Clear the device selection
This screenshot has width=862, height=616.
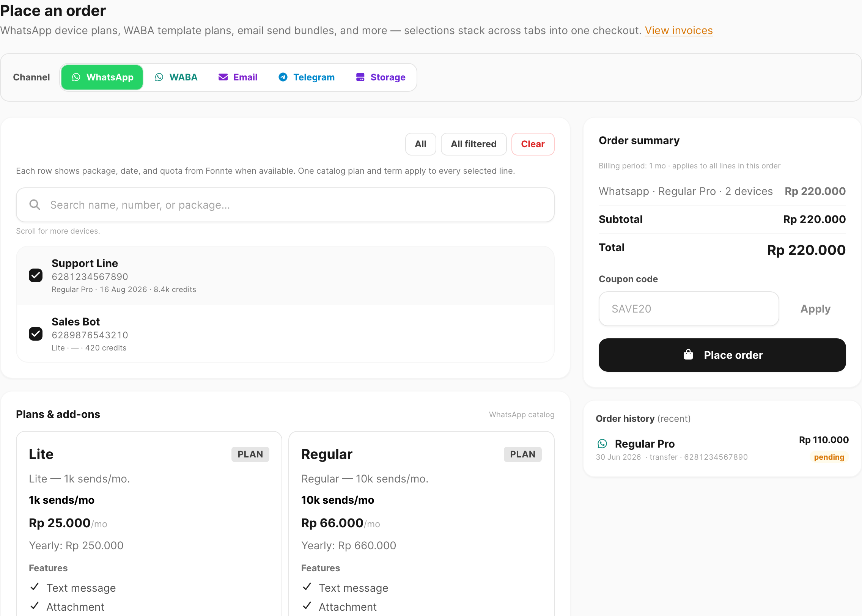click(533, 144)
